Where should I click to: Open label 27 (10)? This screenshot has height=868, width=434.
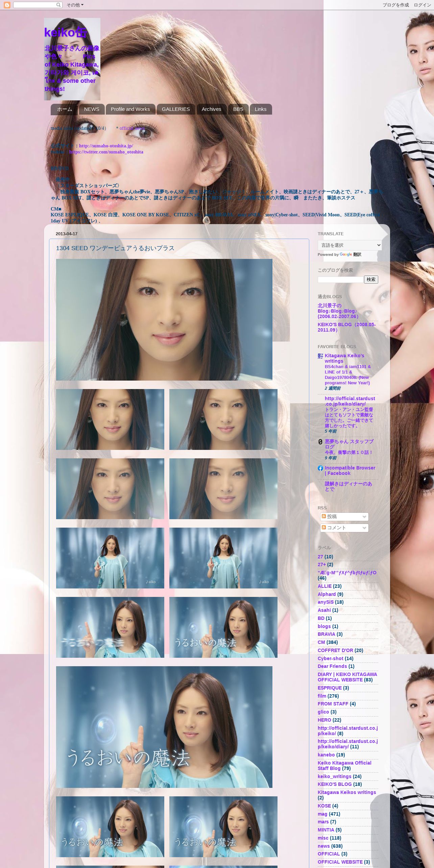(x=320, y=557)
